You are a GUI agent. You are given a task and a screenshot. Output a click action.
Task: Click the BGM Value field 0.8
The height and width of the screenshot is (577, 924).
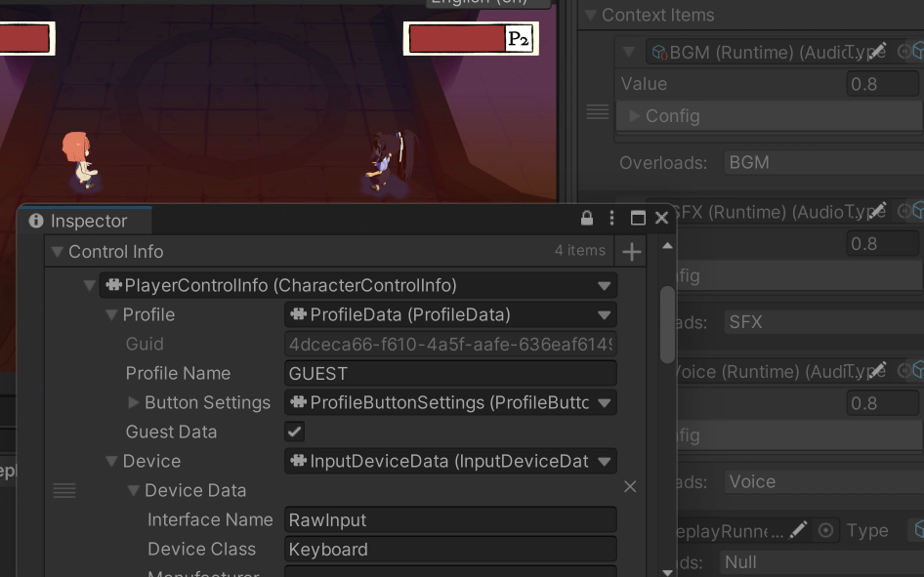[x=882, y=84]
